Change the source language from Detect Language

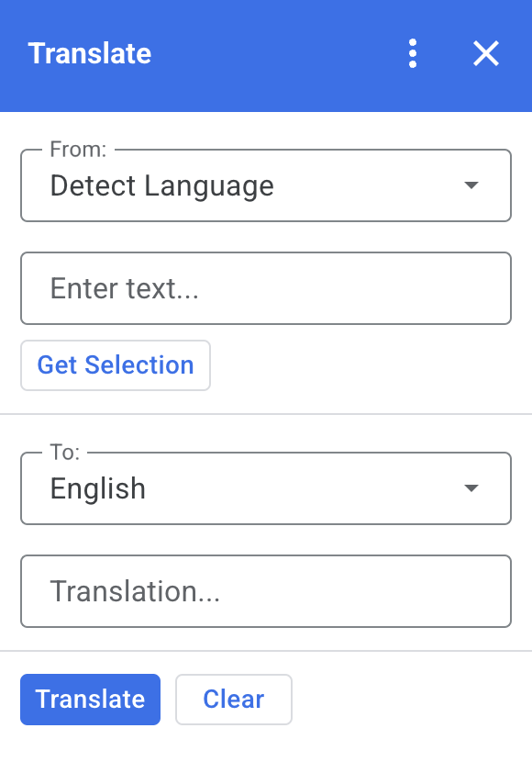(x=266, y=185)
